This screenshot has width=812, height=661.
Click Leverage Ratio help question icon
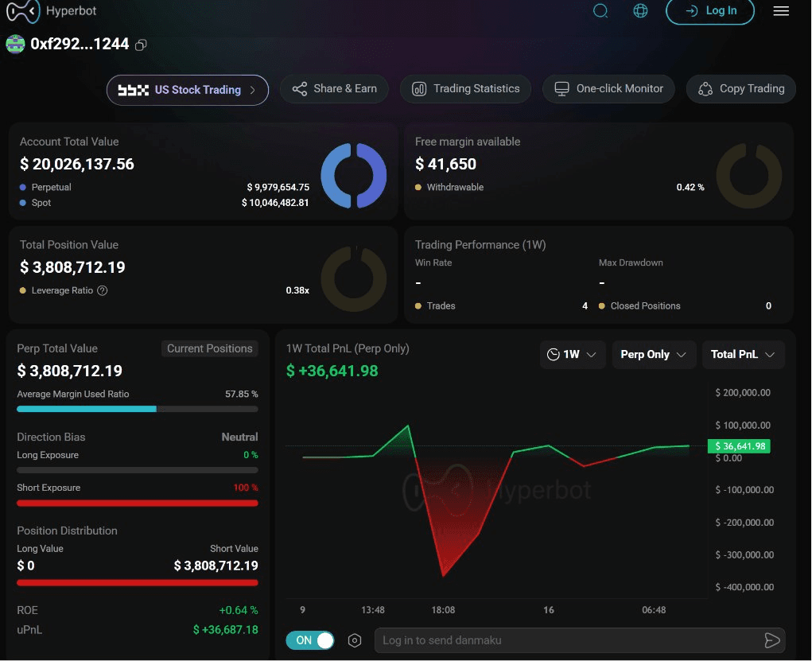103,290
